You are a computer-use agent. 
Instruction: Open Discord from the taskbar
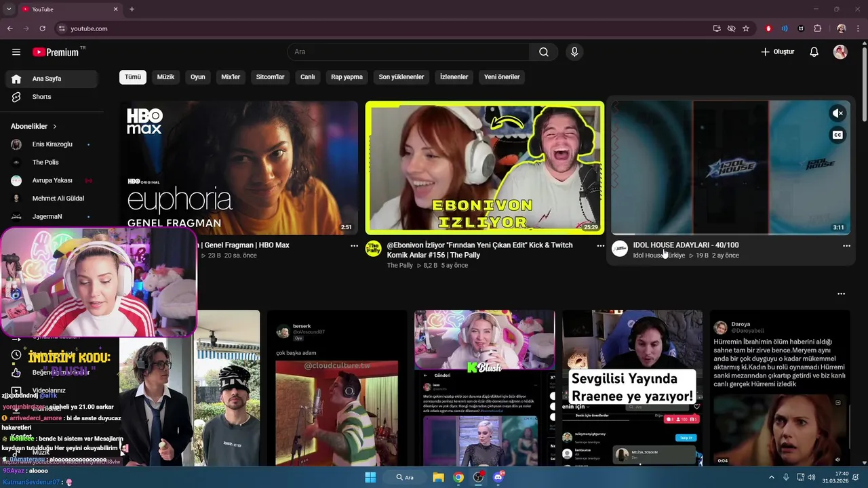(x=498, y=477)
